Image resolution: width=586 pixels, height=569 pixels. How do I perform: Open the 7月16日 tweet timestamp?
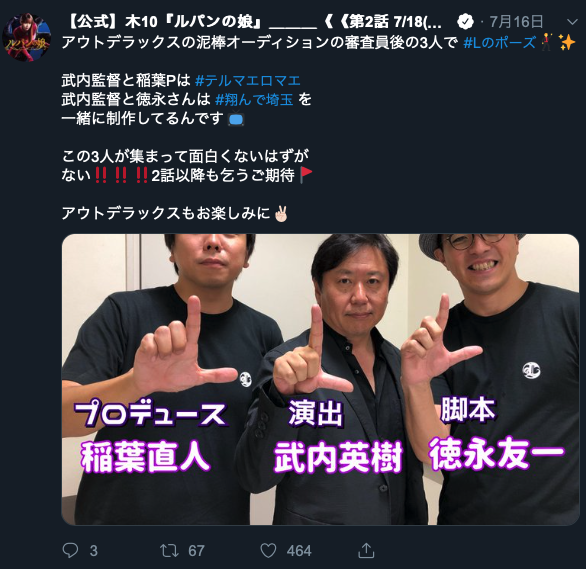(x=516, y=22)
